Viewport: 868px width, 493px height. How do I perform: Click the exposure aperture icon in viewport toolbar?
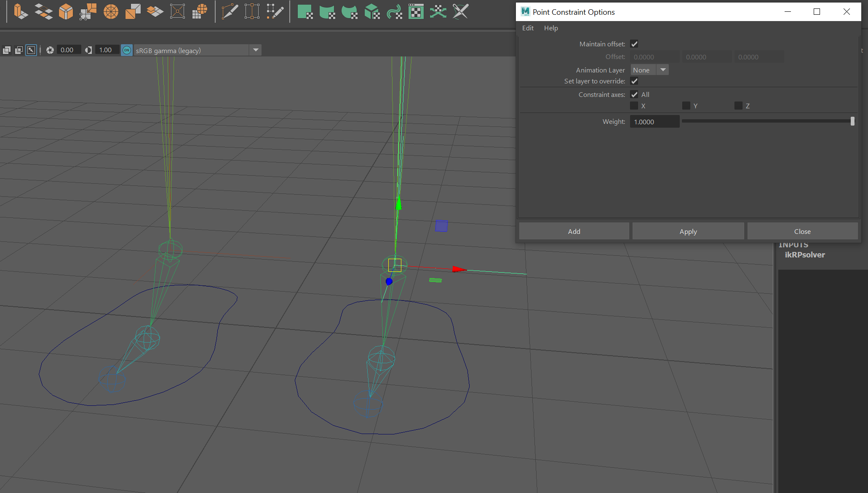50,50
